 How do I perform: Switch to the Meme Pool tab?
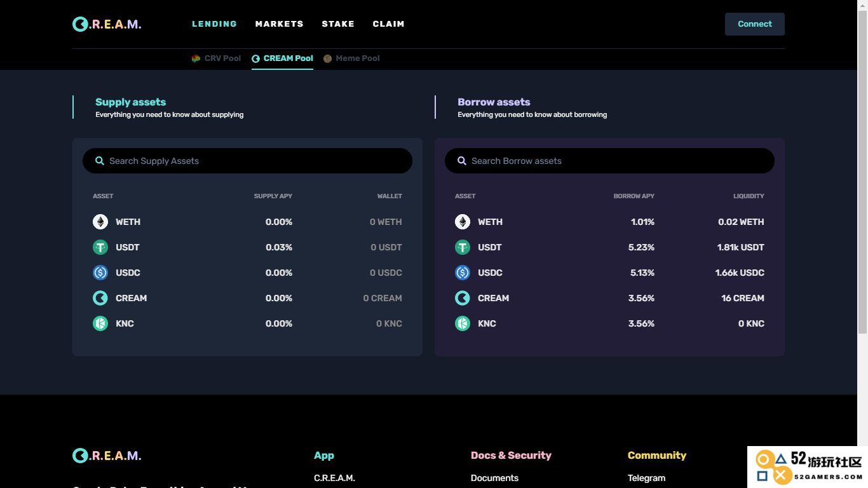(351, 58)
